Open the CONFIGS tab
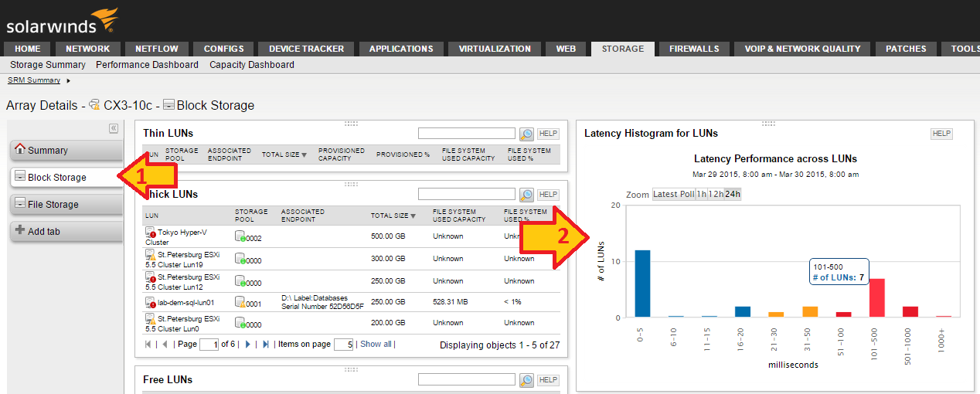The width and height of the screenshot is (980, 394). coord(224,49)
